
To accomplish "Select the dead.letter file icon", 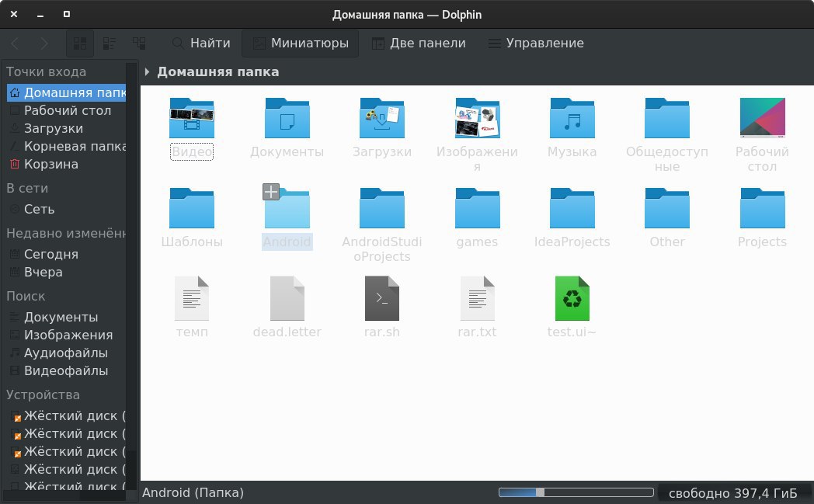I will pyautogui.click(x=287, y=298).
